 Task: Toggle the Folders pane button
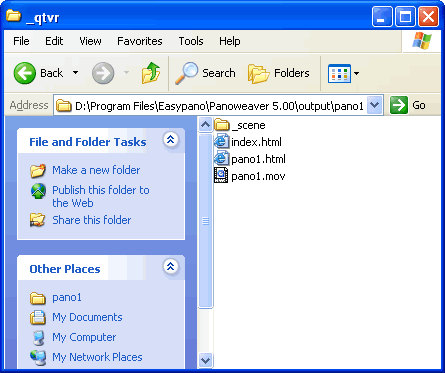(x=279, y=73)
